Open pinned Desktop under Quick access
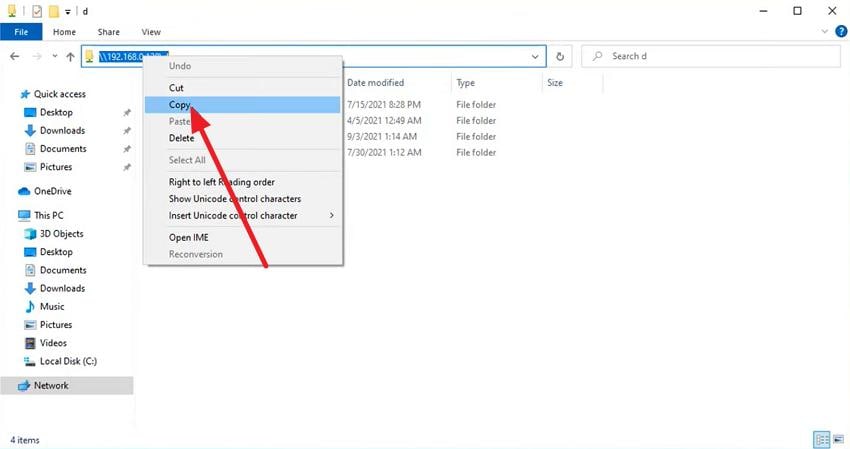This screenshot has height=449, width=850. click(56, 112)
